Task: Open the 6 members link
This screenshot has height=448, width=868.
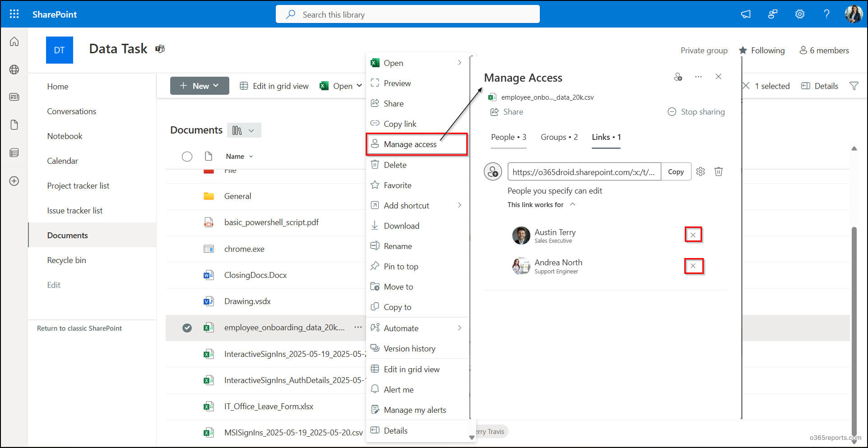Action: (824, 51)
